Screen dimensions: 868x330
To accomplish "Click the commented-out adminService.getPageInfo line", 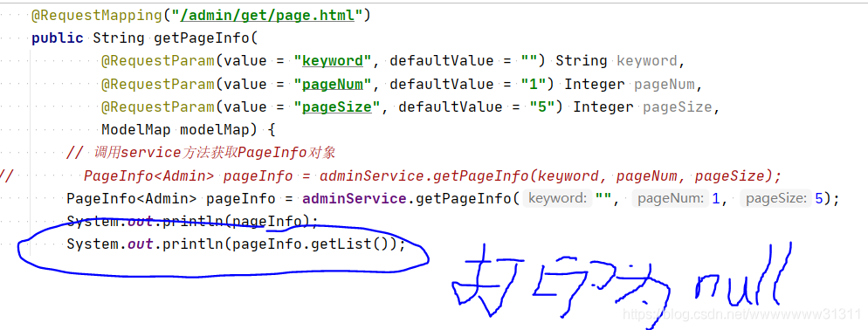I will click(x=432, y=176).
